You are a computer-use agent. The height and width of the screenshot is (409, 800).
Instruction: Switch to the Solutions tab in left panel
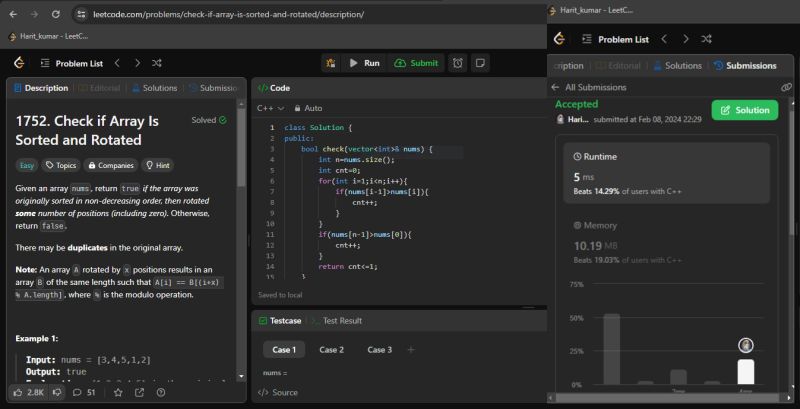[153, 88]
